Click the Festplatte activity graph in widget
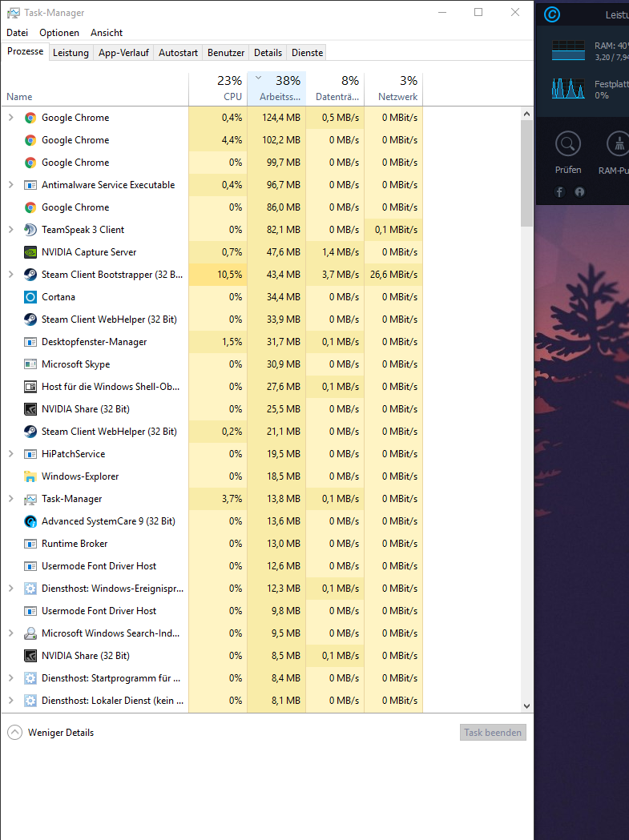The width and height of the screenshot is (629, 840). pos(568,88)
